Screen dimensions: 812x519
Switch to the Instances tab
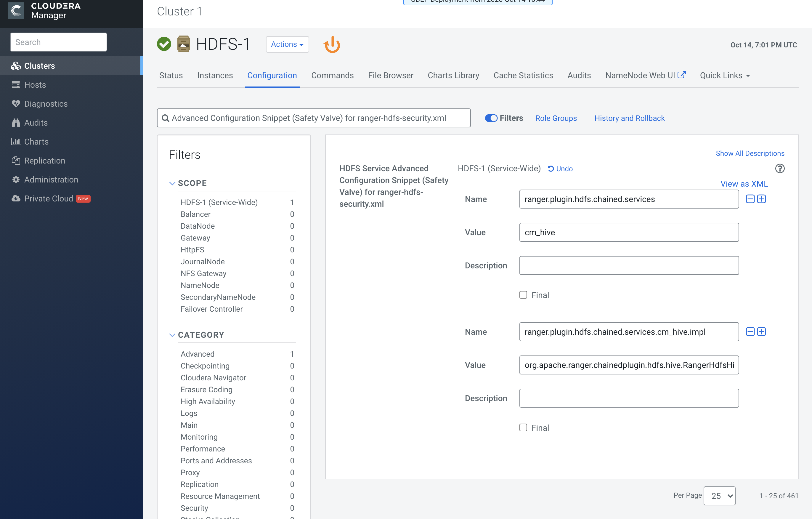215,75
